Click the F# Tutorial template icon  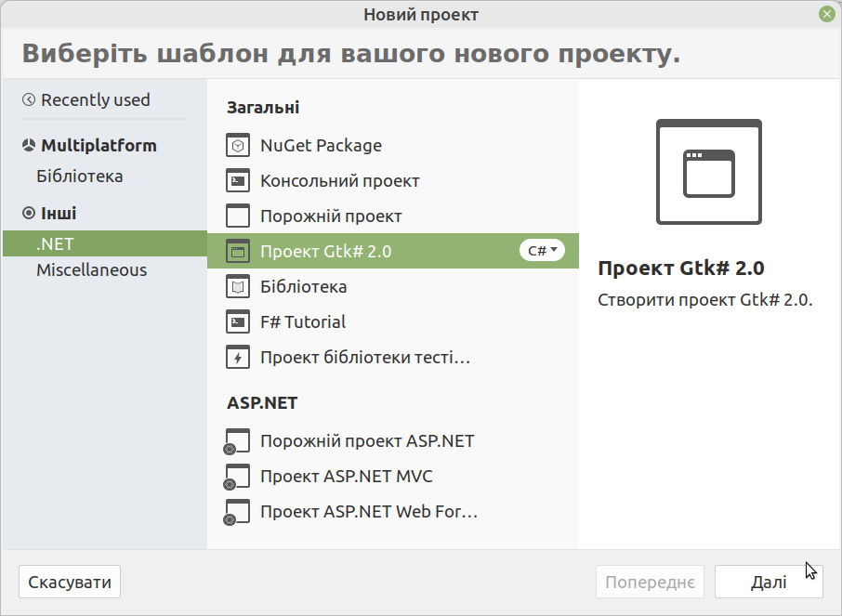pyautogui.click(x=238, y=322)
